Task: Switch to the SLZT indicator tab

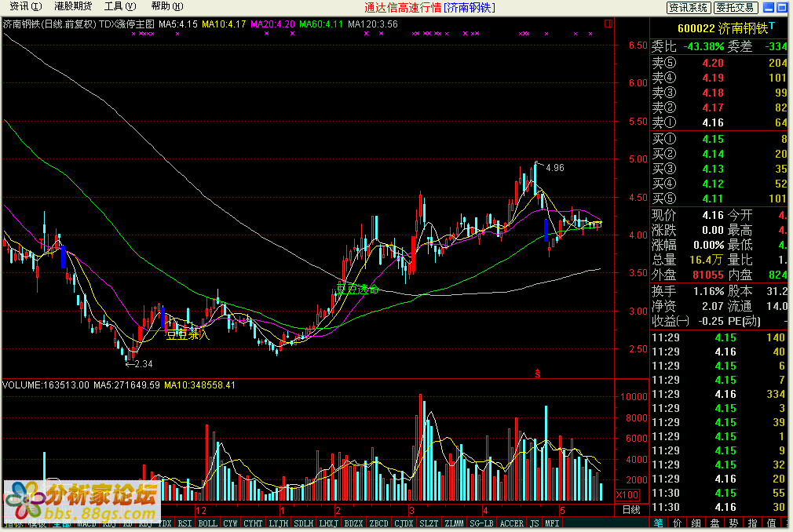Action: (429, 523)
